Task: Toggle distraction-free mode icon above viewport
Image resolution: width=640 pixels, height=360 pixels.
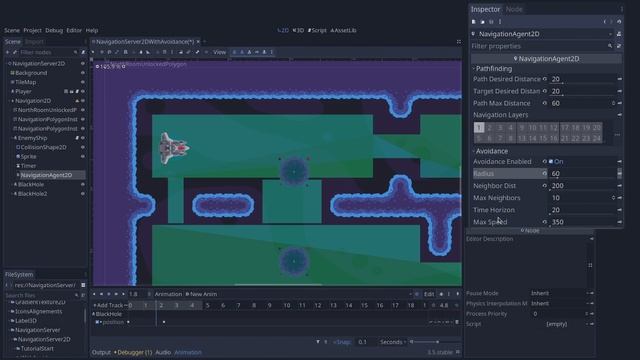Action: click(459, 42)
